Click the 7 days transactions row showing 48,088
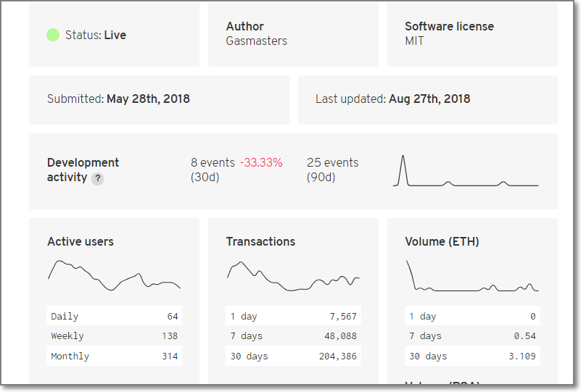 point(293,336)
